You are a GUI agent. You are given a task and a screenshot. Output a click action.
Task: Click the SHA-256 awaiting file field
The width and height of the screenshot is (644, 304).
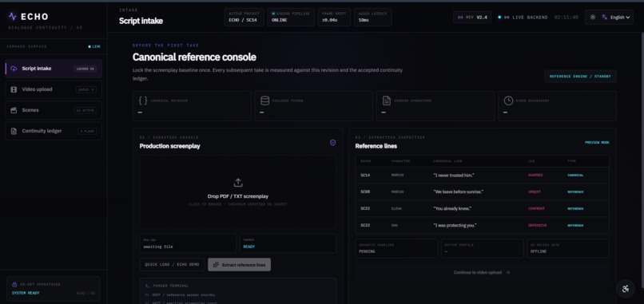[x=188, y=243]
